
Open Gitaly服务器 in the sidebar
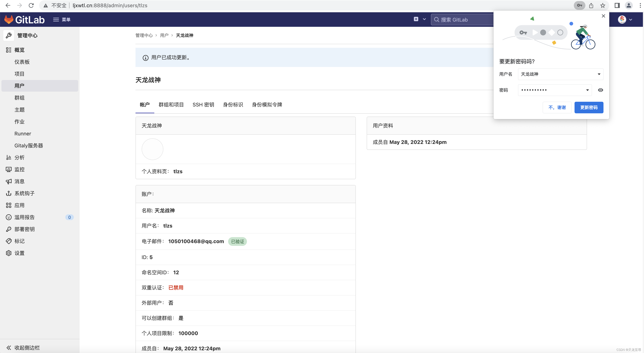click(x=29, y=146)
